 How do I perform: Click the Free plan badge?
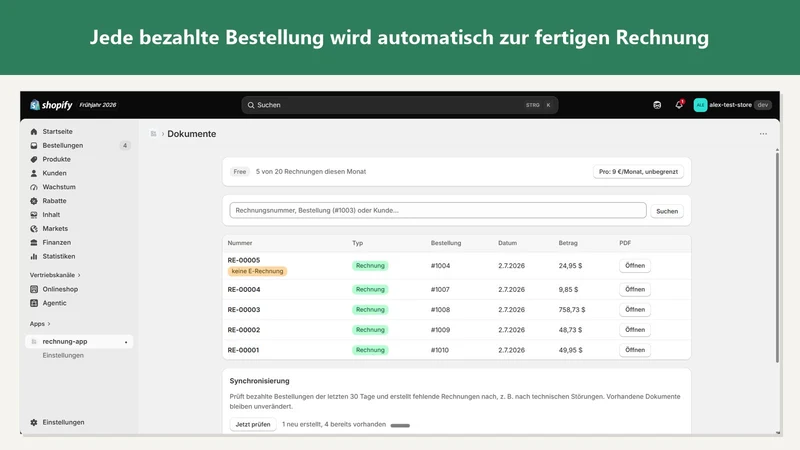[x=239, y=172]
